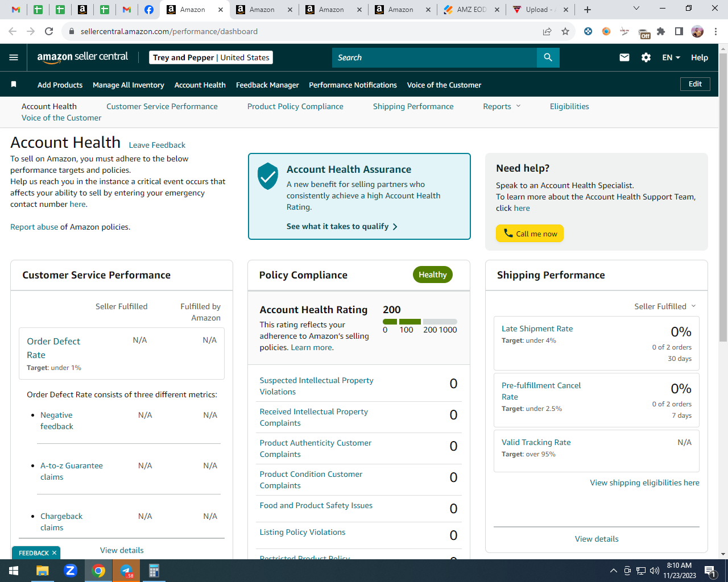Click the Healthy status badge
Viewport: 728px width, 582px height.
tap(433, 275)
